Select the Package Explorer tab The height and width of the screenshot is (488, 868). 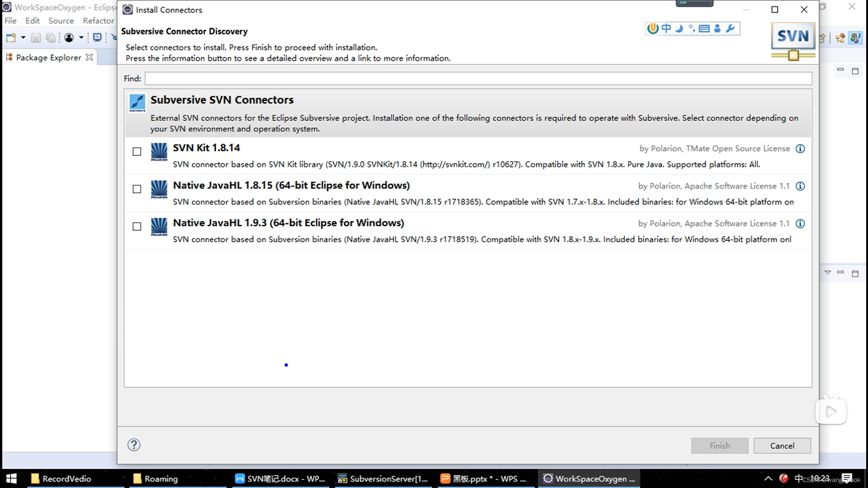click(x=48, y=57)
